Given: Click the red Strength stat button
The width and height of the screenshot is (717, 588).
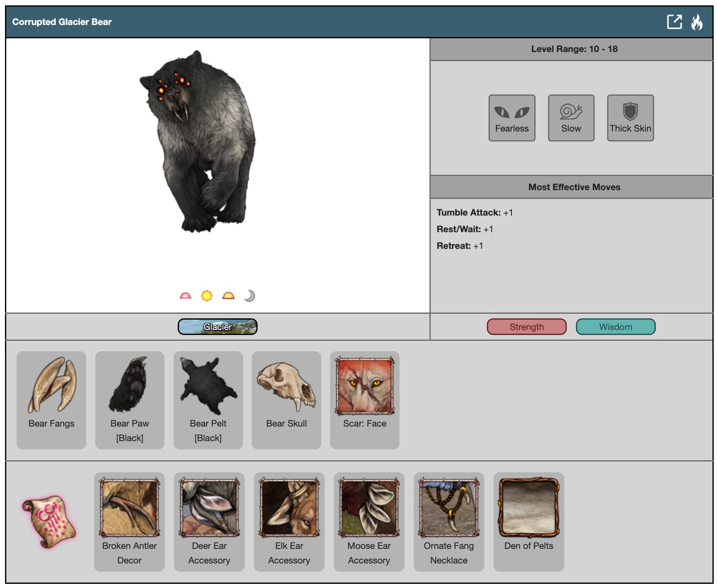Looking at the screenshot, I should pyautogui.click(x=526, y=327).
